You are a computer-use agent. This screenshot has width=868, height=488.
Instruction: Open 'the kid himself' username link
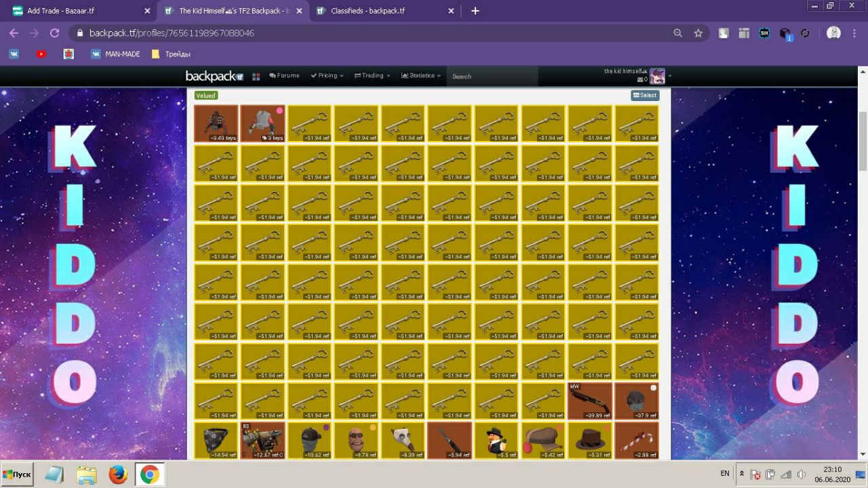tap(626, 71)
